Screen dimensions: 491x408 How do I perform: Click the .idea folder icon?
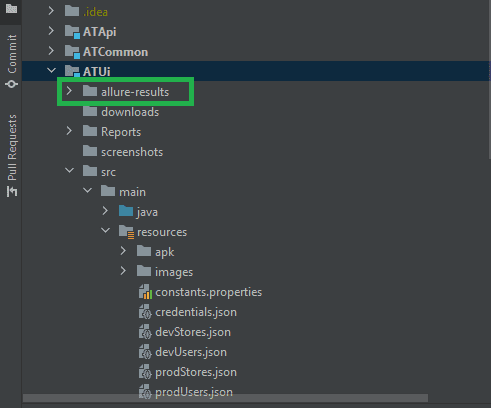[x=72, y=11]
